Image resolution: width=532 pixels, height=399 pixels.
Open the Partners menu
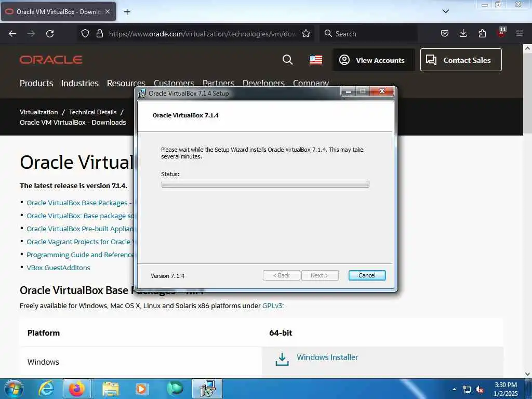click(x=219, y=83)
